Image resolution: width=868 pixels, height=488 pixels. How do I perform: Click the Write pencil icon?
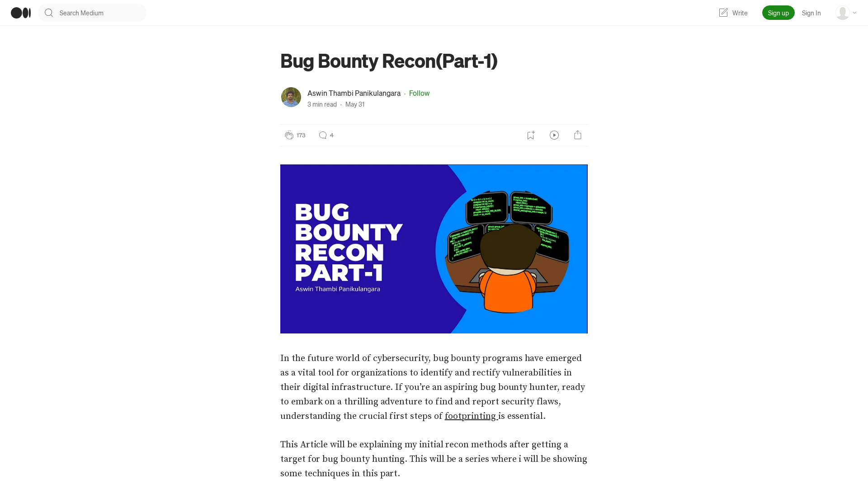coord(723,13)
